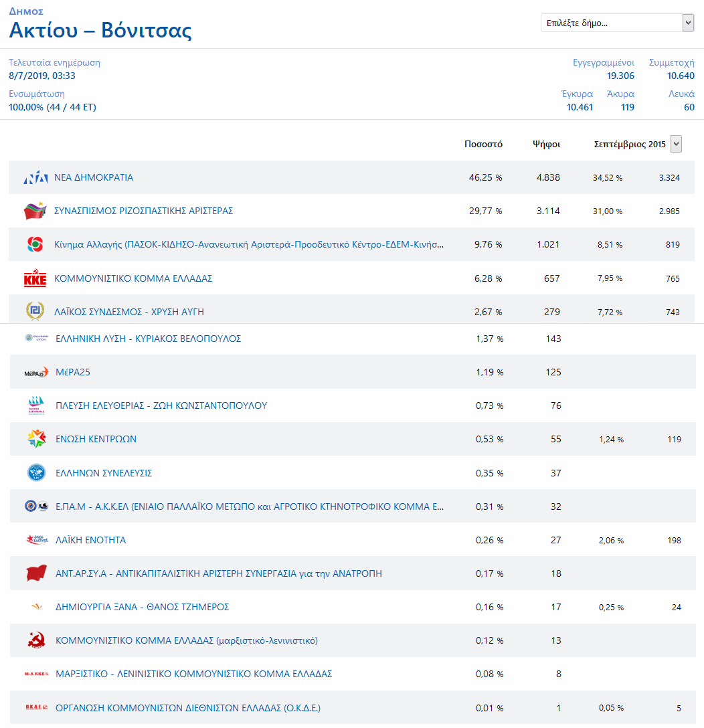Click the vote count 1.021

click(x=548, y=244)
